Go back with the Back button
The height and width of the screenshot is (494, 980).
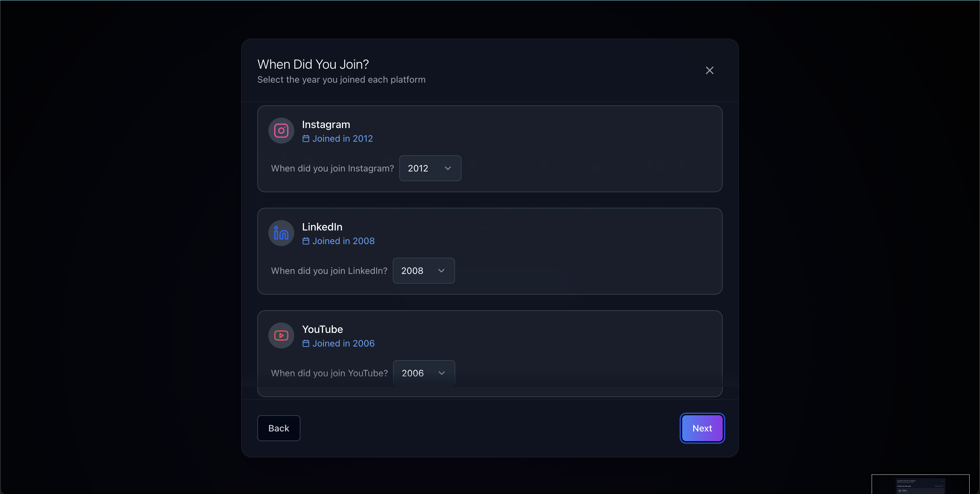click(x=279, y=428)
